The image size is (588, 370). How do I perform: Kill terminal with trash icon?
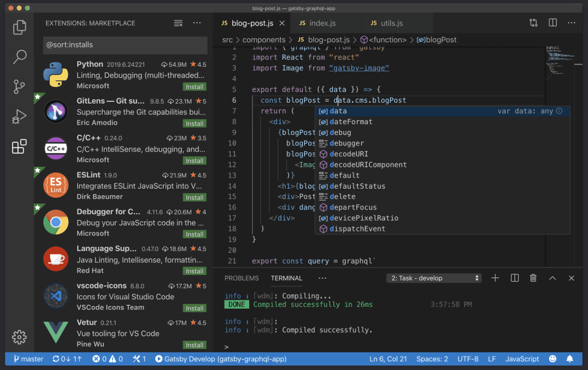point(533,278)
